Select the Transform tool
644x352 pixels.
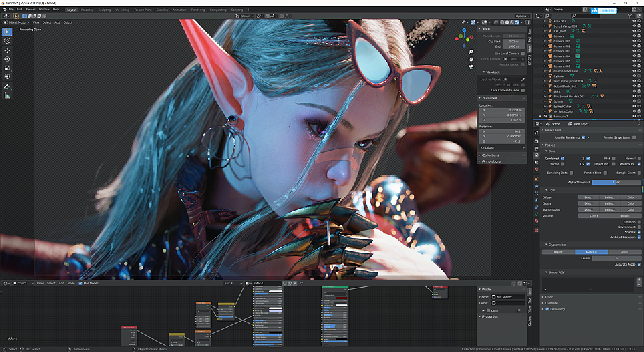pyautogui.click(x=7, y=76)
